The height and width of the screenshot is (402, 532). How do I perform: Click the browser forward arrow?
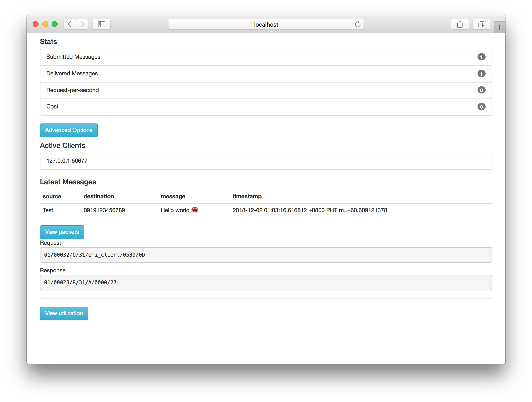[83, 24]
